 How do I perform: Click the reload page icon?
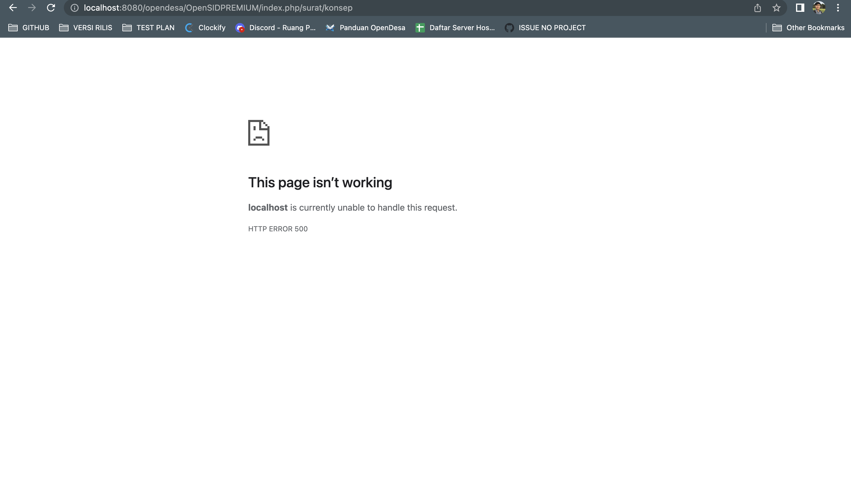click(50, 7)
